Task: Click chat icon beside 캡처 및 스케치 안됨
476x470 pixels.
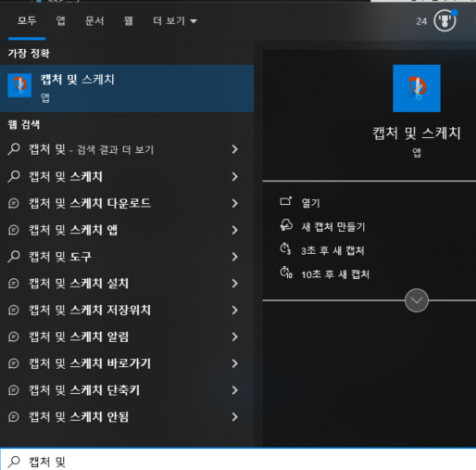Action: [14, 417]
